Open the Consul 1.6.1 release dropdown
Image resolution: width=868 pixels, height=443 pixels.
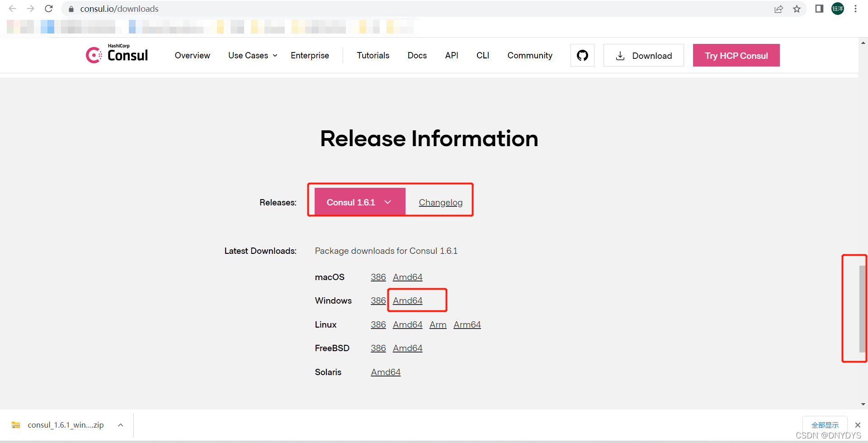pos(360,202)
